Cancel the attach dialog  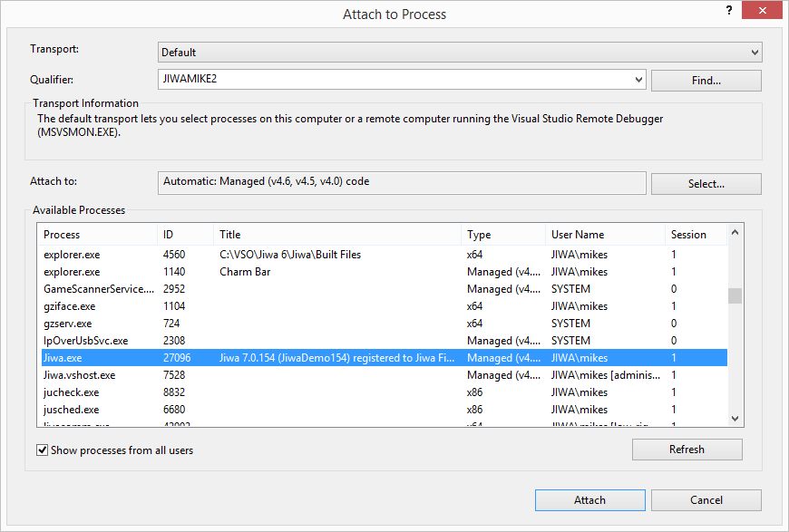pyautogui.click(x=706, y=500)
